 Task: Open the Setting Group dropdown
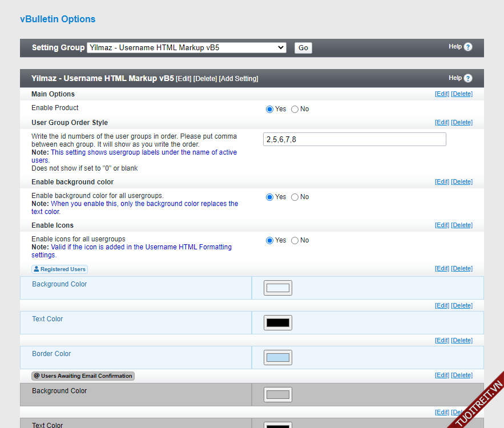click(186, 48)
